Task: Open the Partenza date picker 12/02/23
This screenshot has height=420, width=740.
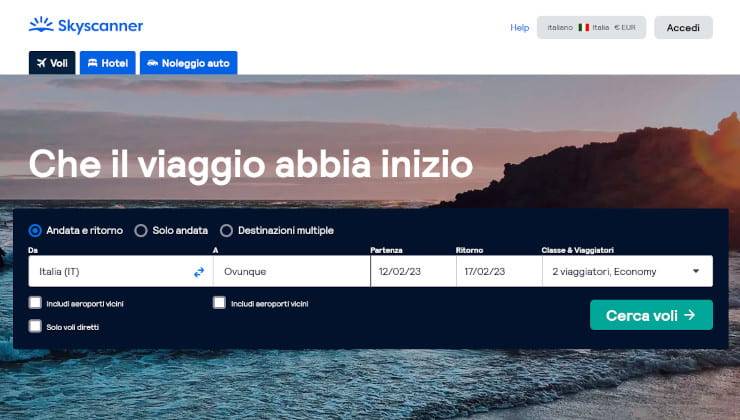Action: point(413,271)
